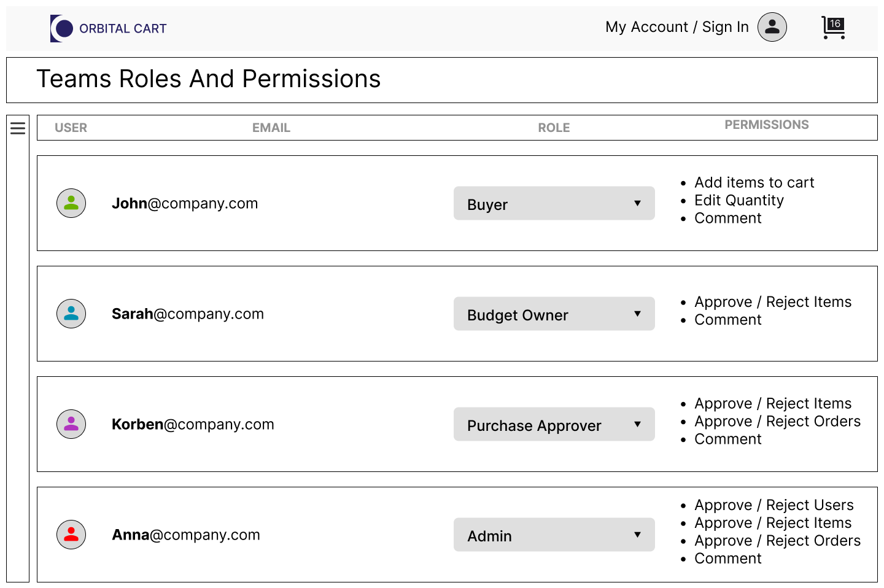Click John's green user avatar

pos(71,203)
